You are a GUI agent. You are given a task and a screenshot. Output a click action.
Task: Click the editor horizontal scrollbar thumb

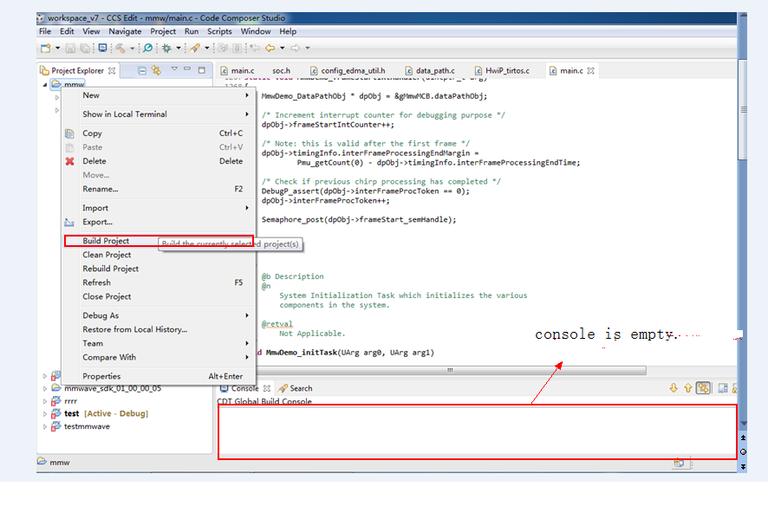450,371
